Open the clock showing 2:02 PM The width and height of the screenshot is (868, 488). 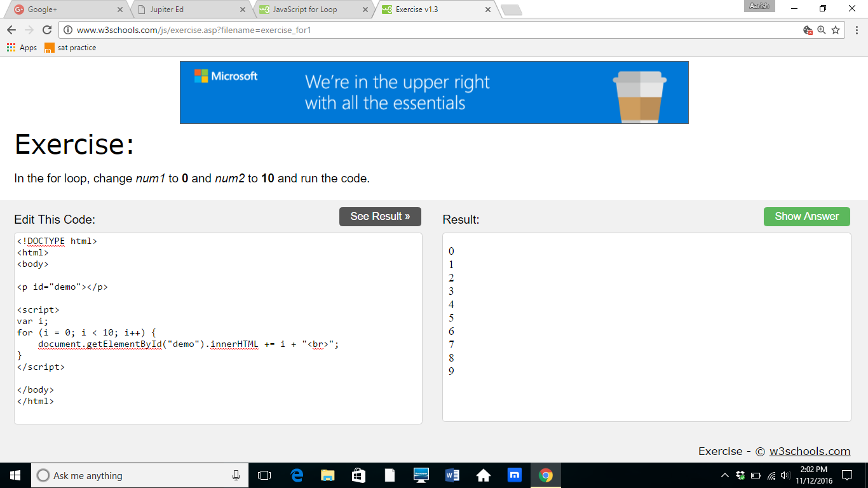click(813, 475)
